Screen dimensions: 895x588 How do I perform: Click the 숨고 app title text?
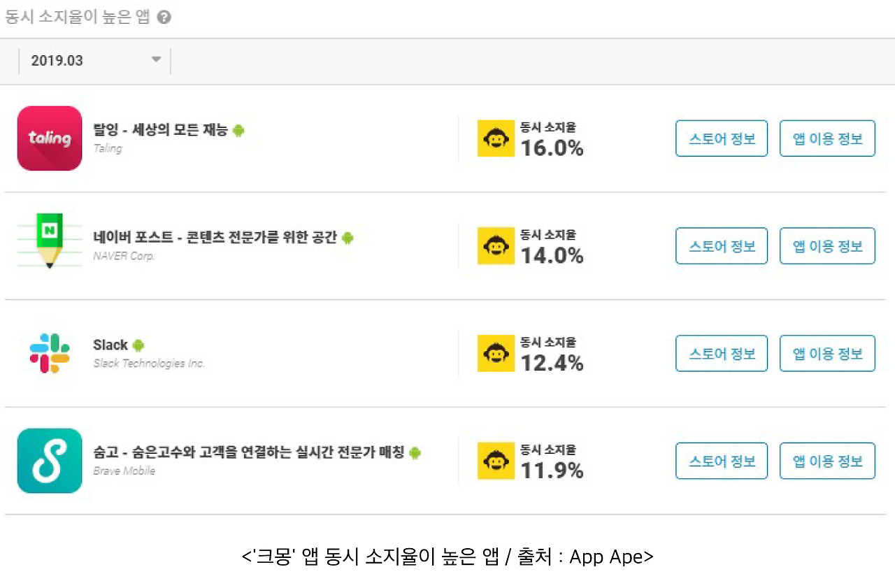point(248,452)
